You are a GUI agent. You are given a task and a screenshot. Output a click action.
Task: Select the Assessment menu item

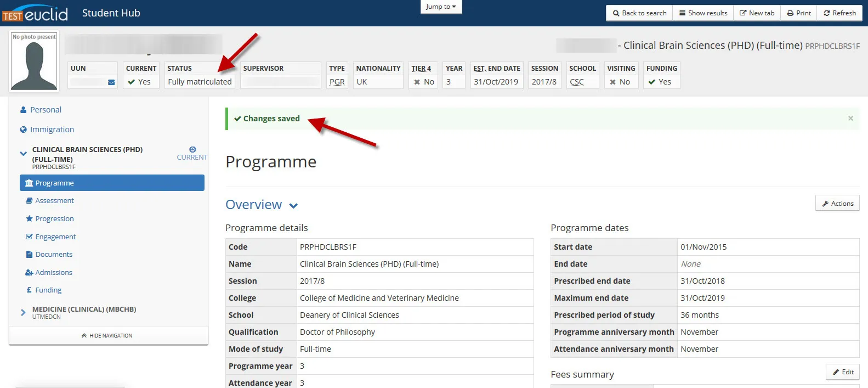click(54, 201)
